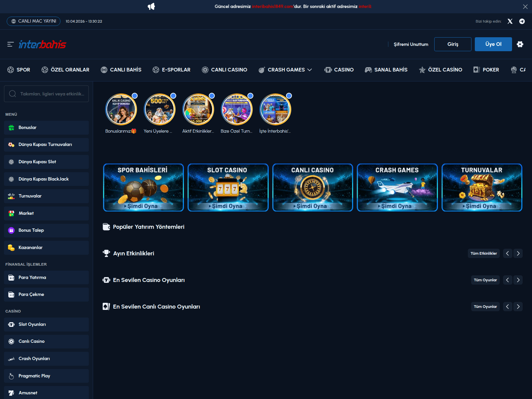Open the Sanal Bahis navigation item
Viewport: 532px width, 399px height.
click(x=386, y=70)
